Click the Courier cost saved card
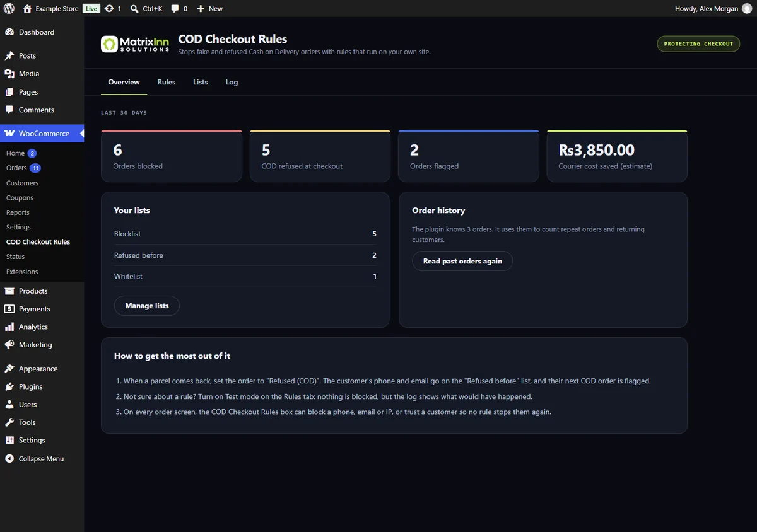The image size is (757, 532). [x=617, y=156]
